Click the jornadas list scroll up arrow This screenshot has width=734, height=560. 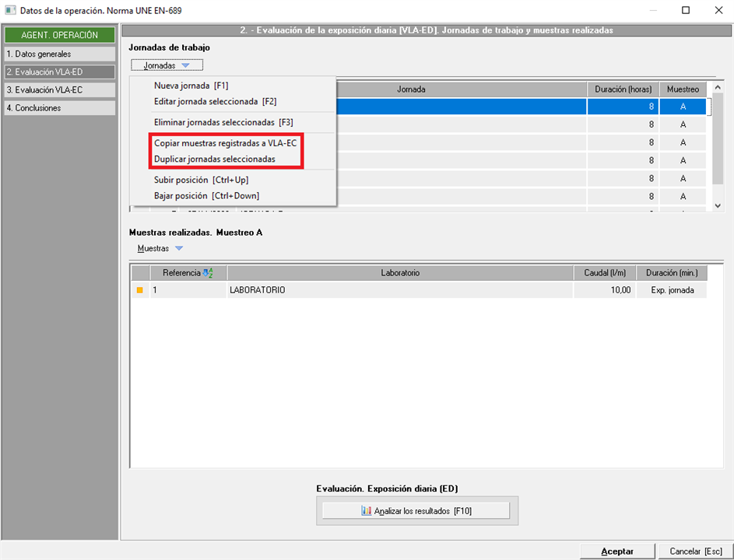point(718,87)
